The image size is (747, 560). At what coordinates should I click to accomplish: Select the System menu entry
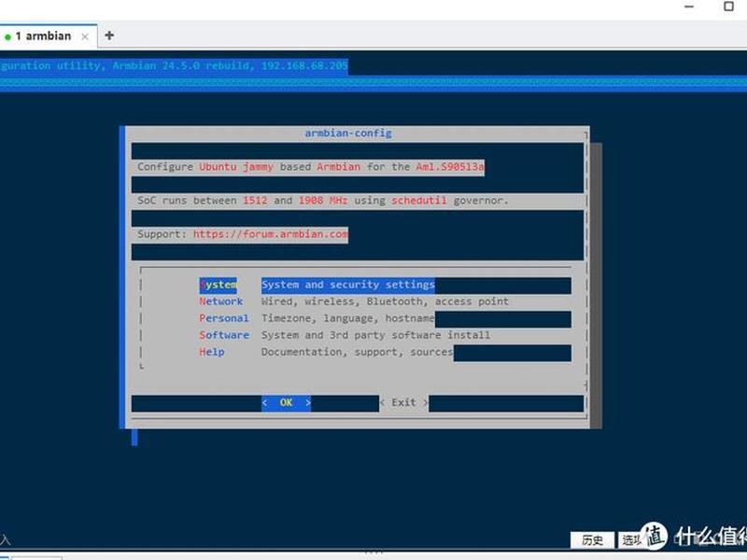[x=218, y=285]
